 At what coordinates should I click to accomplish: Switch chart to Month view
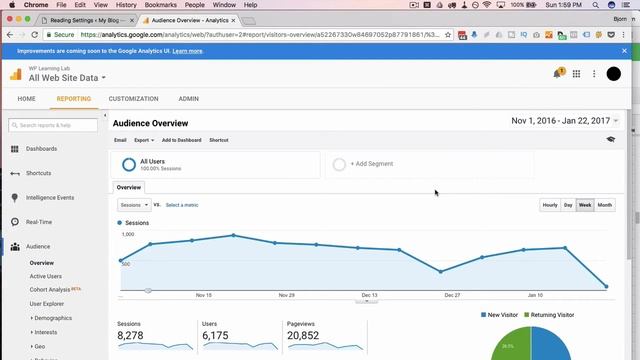[604, 205]
